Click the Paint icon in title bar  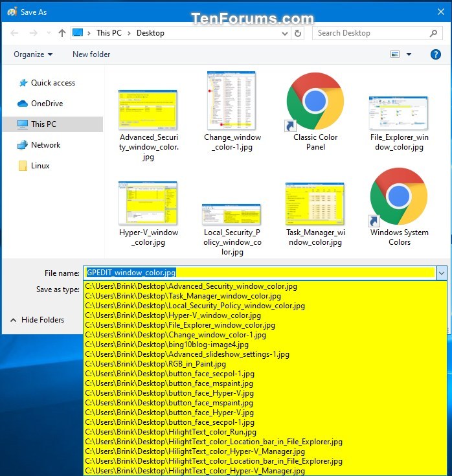click(x=12, y=12)
